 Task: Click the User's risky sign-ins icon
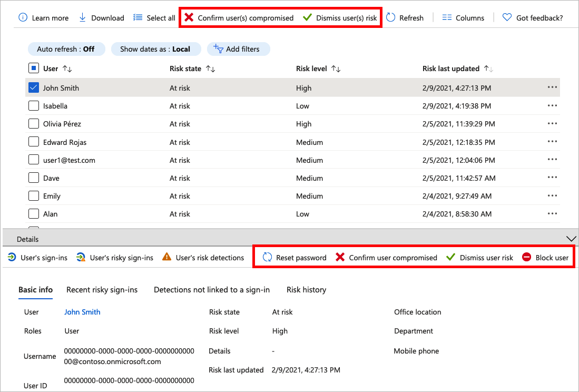pyautogui.click(x=81, y=257)
